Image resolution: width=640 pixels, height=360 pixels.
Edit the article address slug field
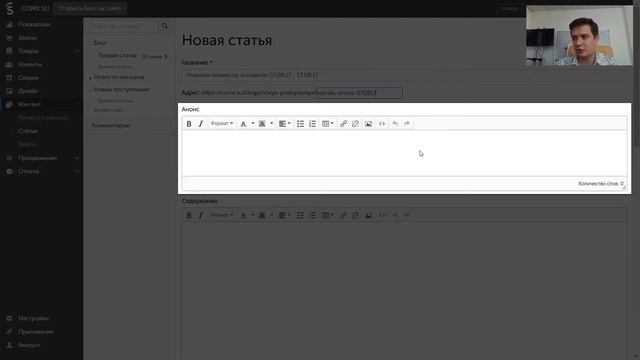pos(359,93)
